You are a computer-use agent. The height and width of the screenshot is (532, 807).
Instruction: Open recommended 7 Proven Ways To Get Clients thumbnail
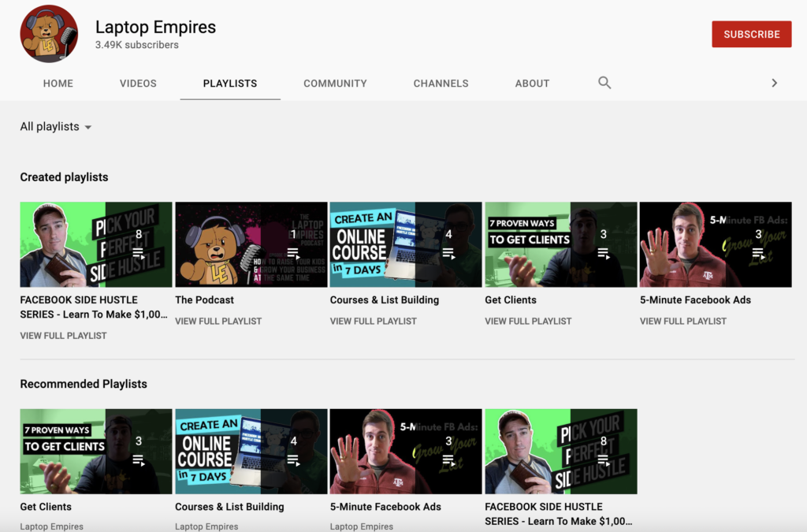pyautogui.click(x=95, y=452)
